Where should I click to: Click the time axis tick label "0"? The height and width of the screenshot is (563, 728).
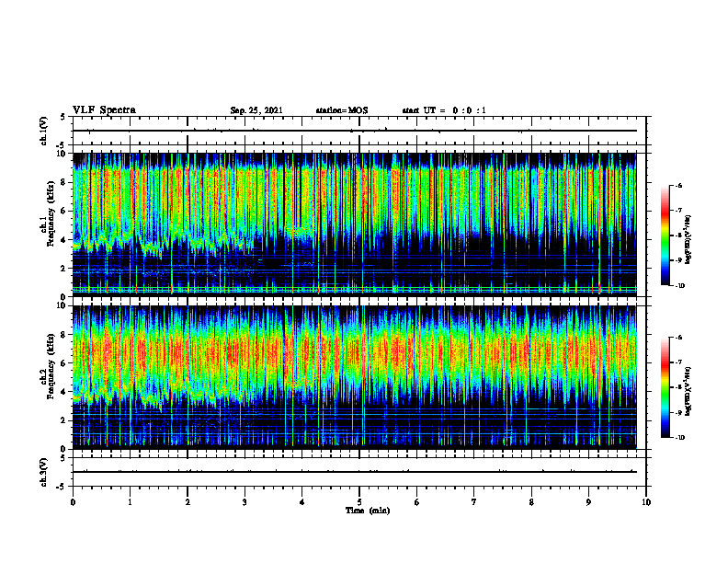[x=73, y=502]
